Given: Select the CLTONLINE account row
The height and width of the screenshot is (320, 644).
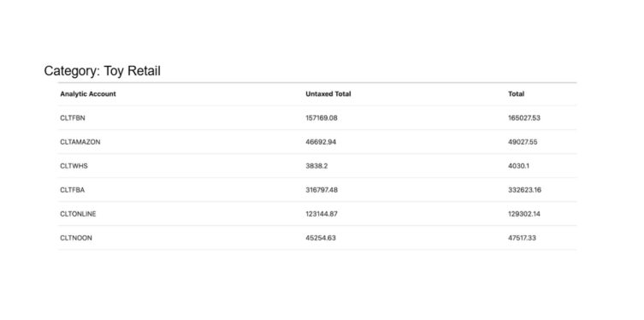Looking at the screenshot, I should 317,214.
